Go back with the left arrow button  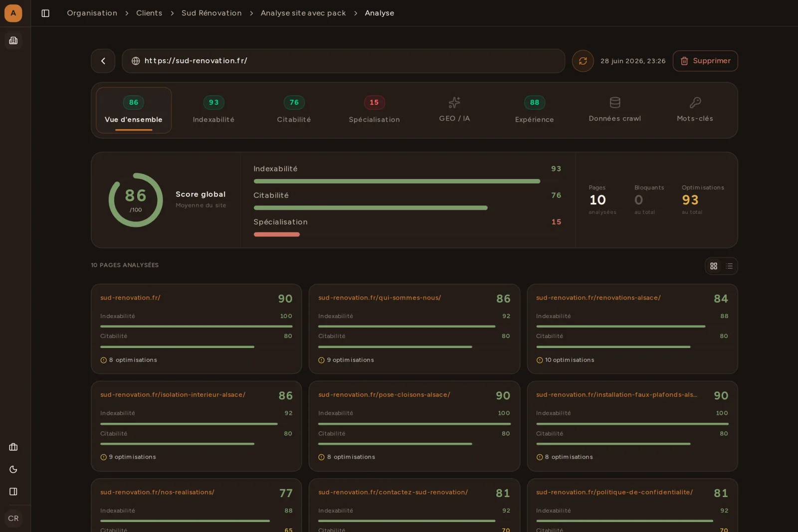tap(103, 61)
